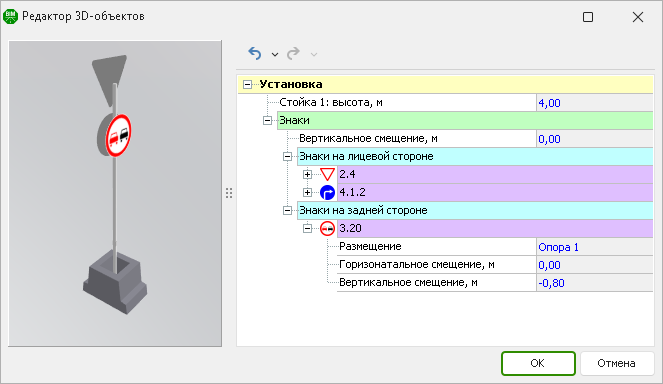Select Знаки на лицевой стороне row
Viewport: 663px width, 384px height.
click(x=475, y=156)
